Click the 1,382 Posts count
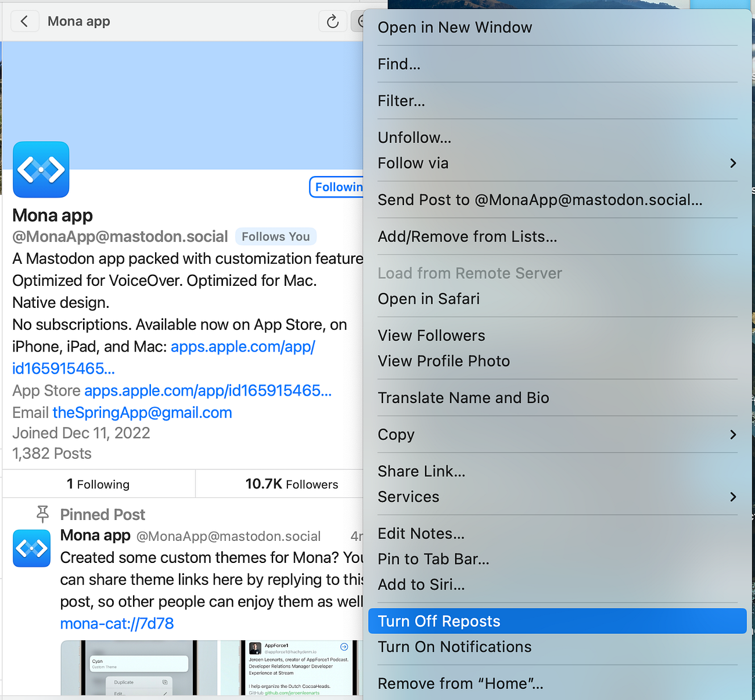This screenshot has height=700, width=755. coord(52,454)
